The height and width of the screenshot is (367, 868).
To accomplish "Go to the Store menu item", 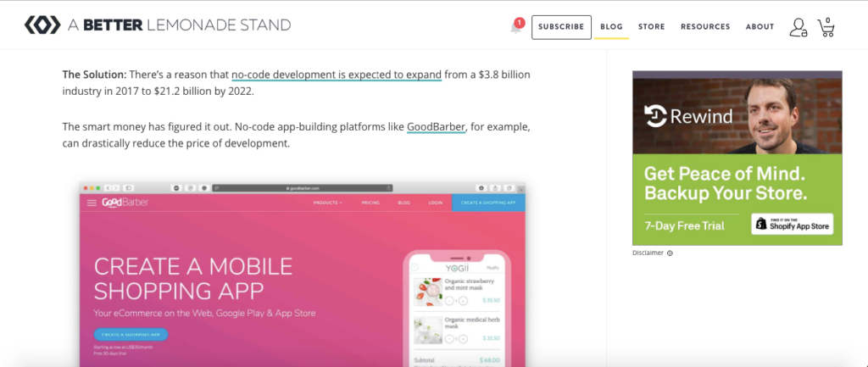I will tap(652, 26).
